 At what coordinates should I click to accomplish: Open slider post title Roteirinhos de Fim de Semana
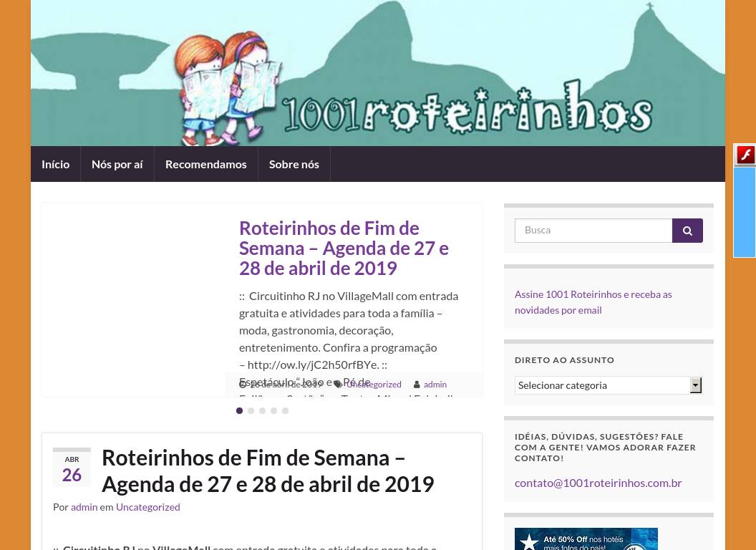coord(344,248)
